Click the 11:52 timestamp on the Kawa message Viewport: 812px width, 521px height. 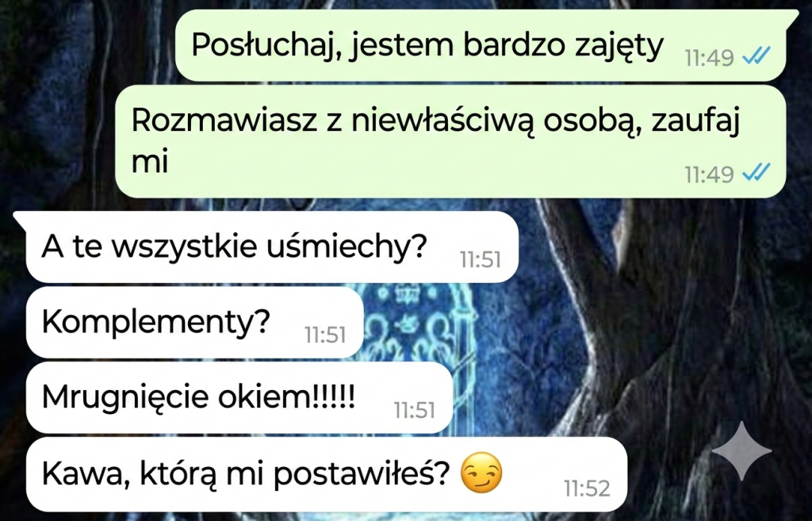pyautogui.click(x=587, y=488)
